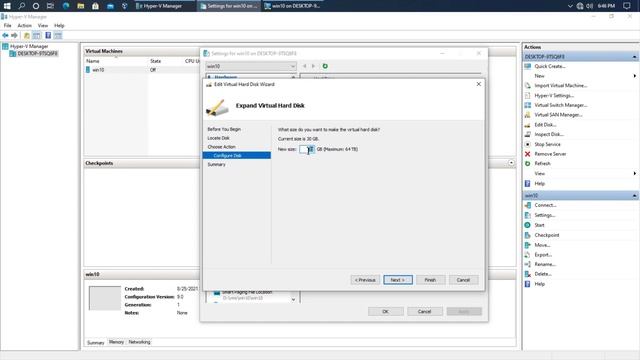Go to Summary wizard step
The height and width of the screenshot is (360, 640).
pyautogui.click(x=216, y=164)
